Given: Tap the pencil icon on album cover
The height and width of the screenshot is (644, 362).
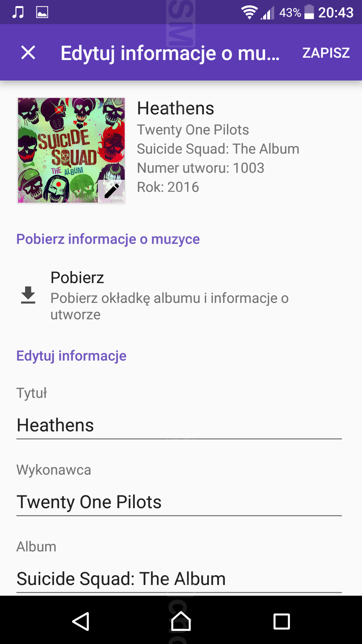Looking at the screenshot, I should pos(112,191).
